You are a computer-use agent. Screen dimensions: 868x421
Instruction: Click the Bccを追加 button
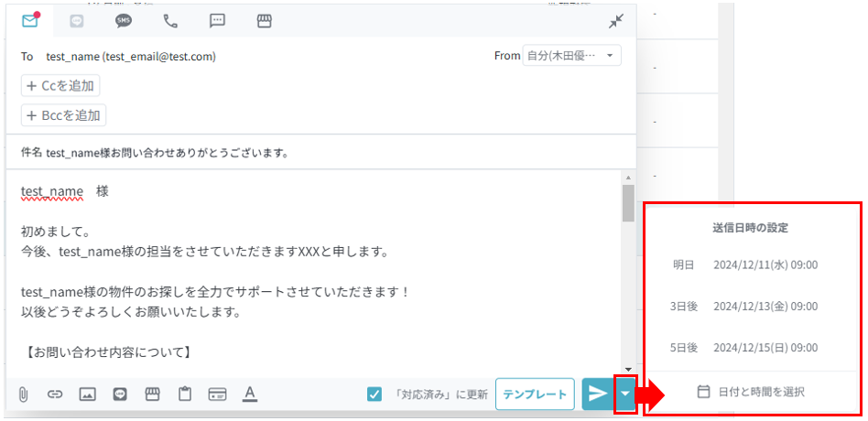(64, 115)
